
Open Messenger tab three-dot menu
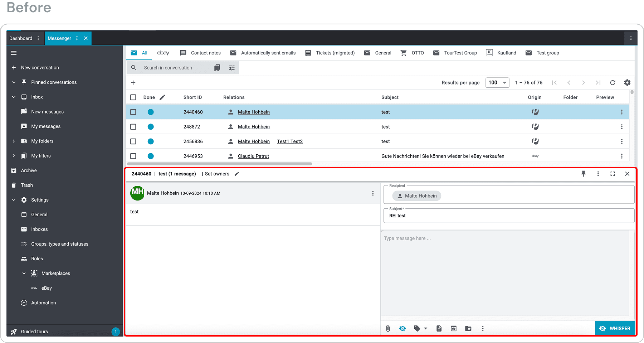(77, 38)
